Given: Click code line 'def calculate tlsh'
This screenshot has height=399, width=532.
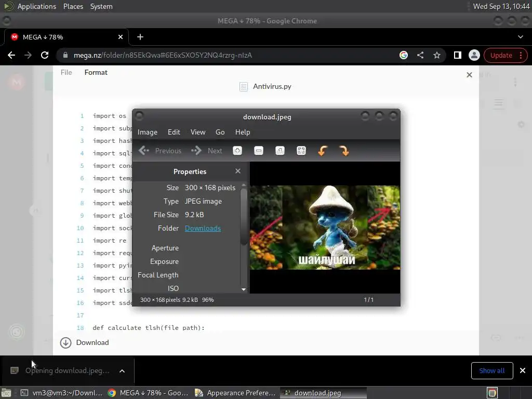Looking at the screenshot, I should tap(149, 328).
